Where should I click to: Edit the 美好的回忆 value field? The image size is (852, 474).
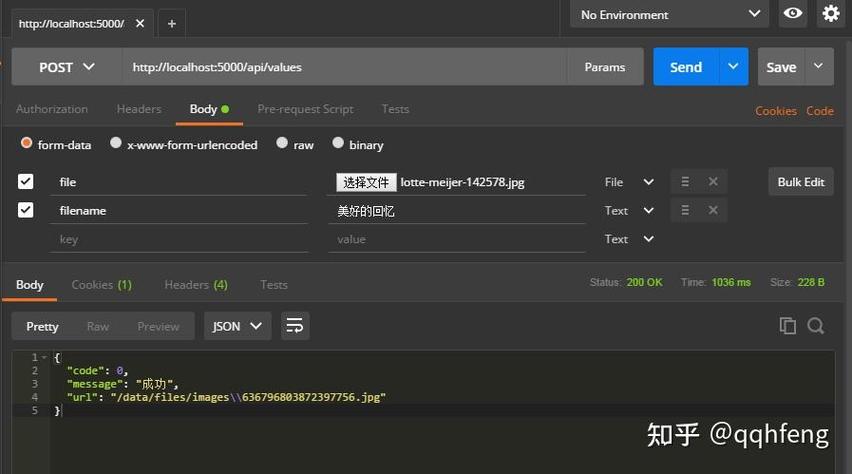tap(456, 210)
